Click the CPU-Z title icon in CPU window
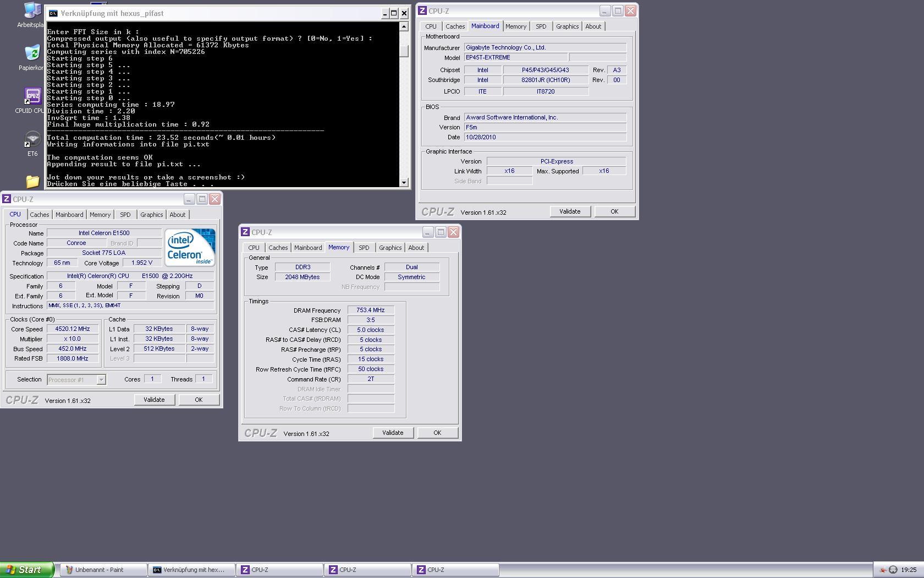The height and width of the screenshot is (578, 924). [x=7, y=199]
